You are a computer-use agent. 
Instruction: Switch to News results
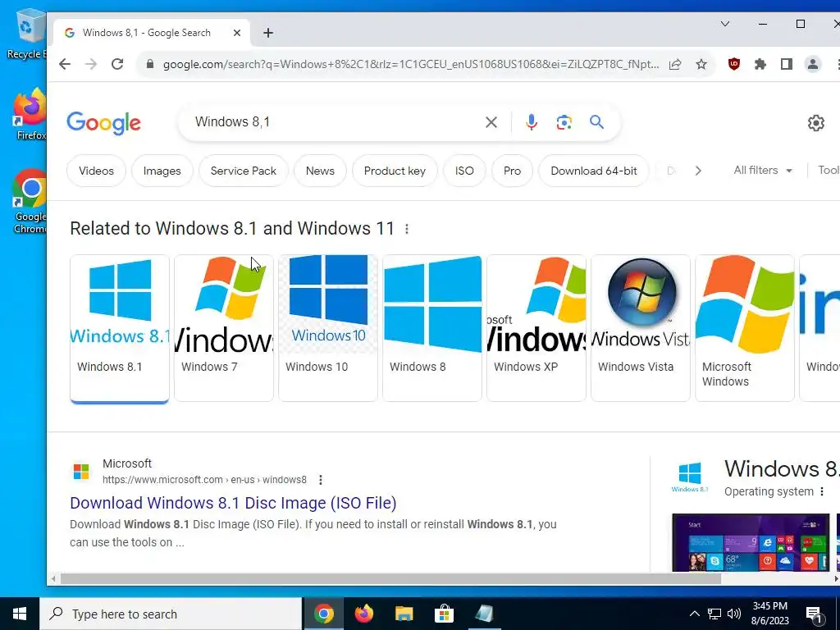pyautogui.click(x=320, y=171)
